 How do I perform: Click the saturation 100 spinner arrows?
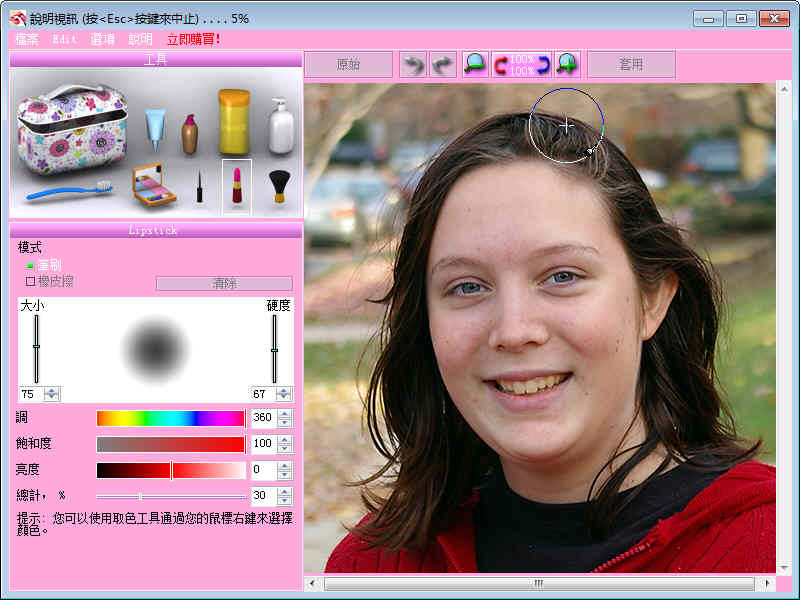click(285, 444)
